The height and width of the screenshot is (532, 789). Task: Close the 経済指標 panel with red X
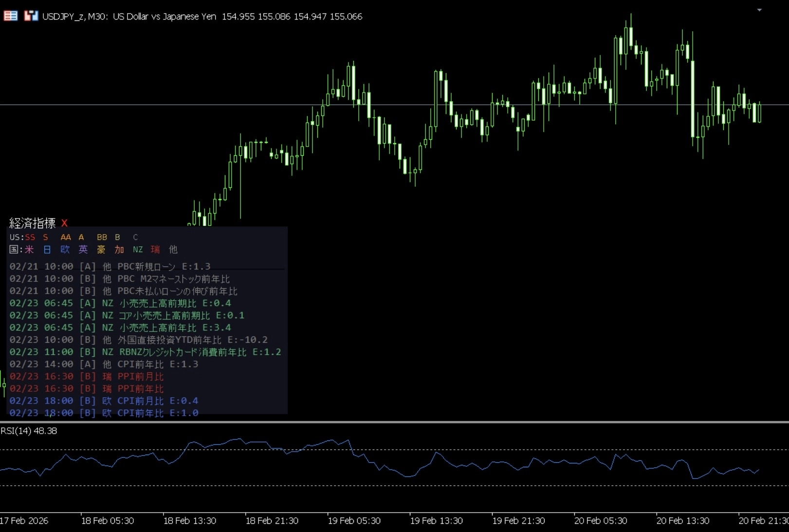[64, 223]
